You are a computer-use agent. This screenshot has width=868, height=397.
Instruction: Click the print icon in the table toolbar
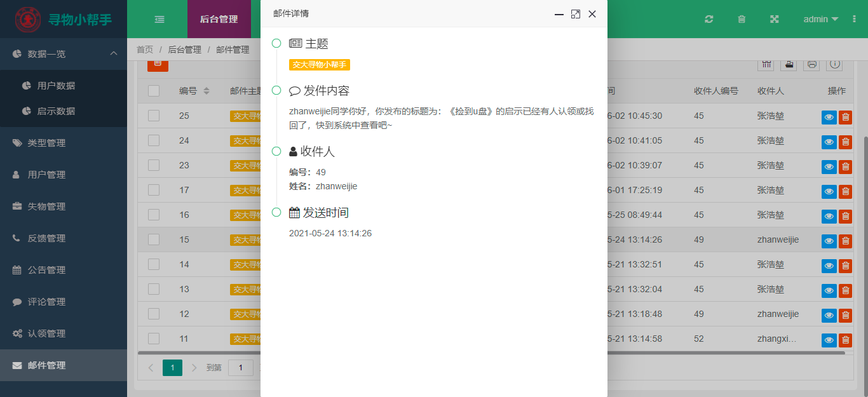coord(811,64)
